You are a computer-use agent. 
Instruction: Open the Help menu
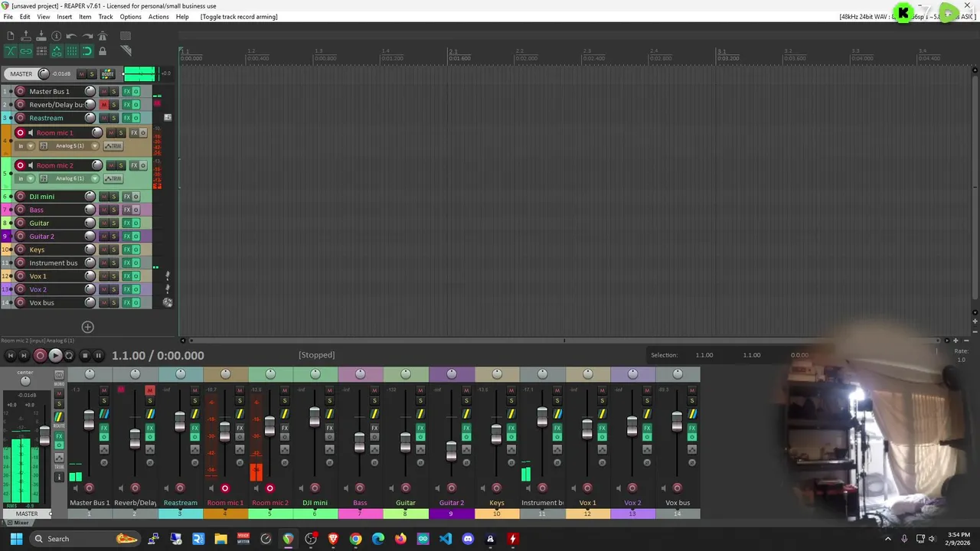pyautogui.click(x=182, y=17)
